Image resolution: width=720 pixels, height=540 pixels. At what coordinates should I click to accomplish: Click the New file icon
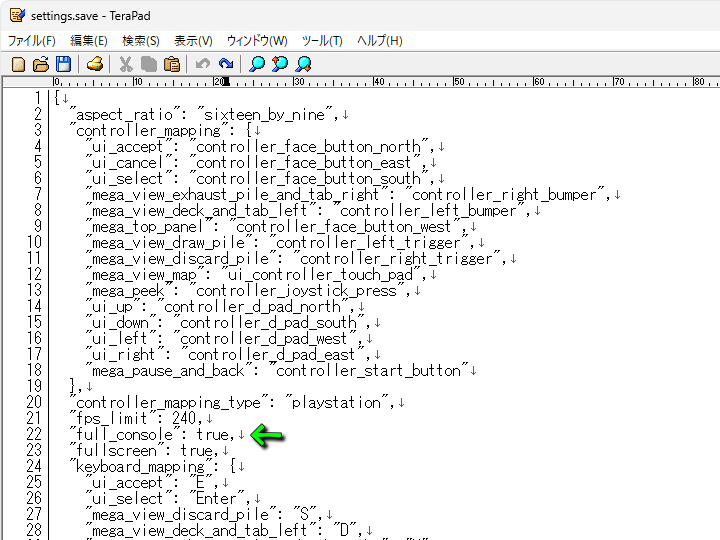pos(18,64)
